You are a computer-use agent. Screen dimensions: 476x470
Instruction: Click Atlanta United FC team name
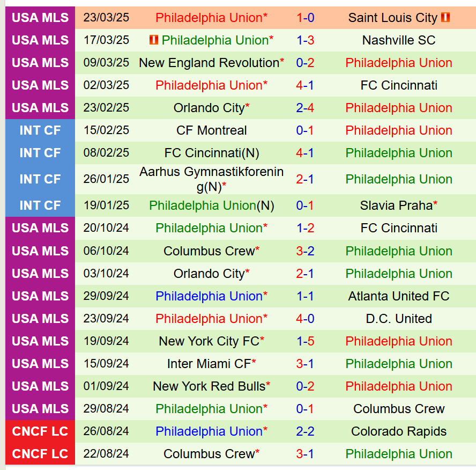click(x=399, y=296)
